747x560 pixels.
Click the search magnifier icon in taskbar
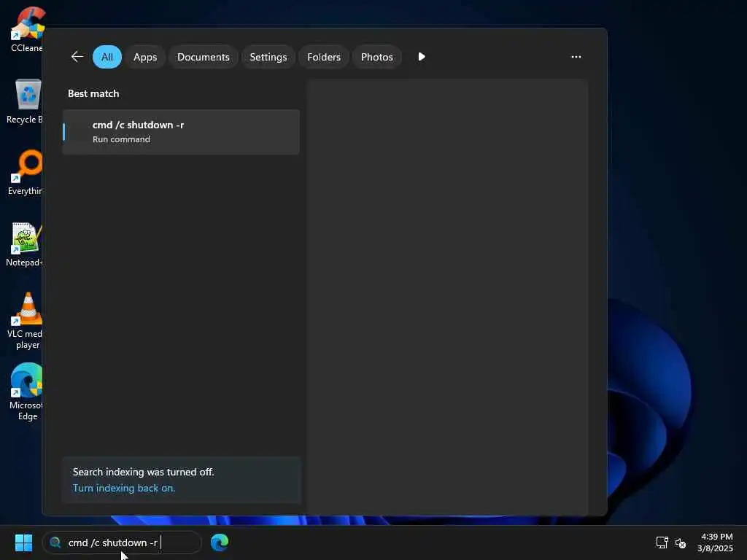pyautogui.click(x=55, y=542)
